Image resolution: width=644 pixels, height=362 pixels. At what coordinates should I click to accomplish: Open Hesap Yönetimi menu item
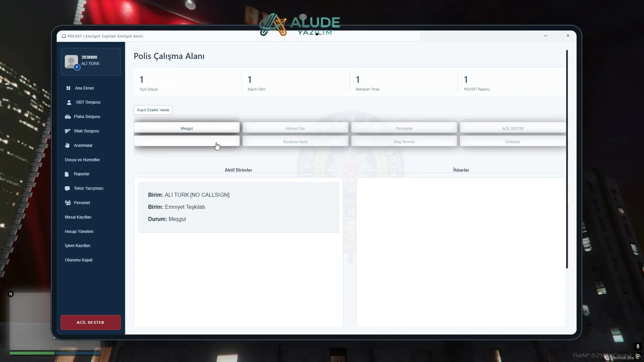79,232
